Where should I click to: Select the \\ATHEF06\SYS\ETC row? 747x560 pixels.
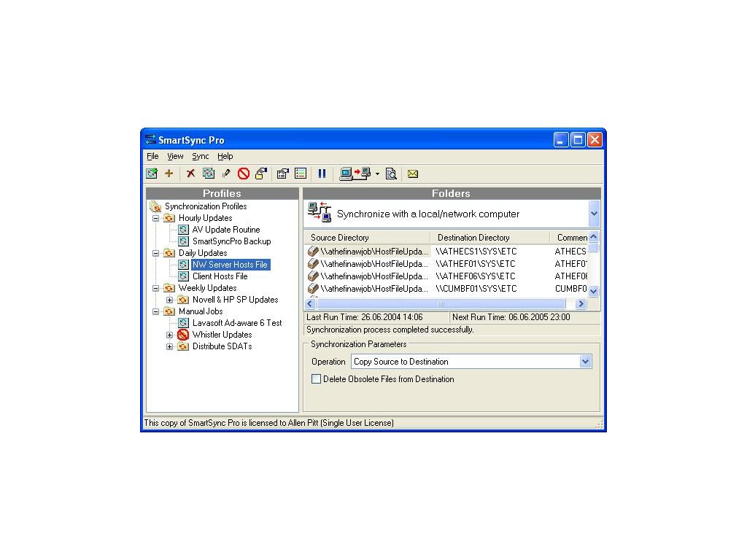click(x=447, y=276)
